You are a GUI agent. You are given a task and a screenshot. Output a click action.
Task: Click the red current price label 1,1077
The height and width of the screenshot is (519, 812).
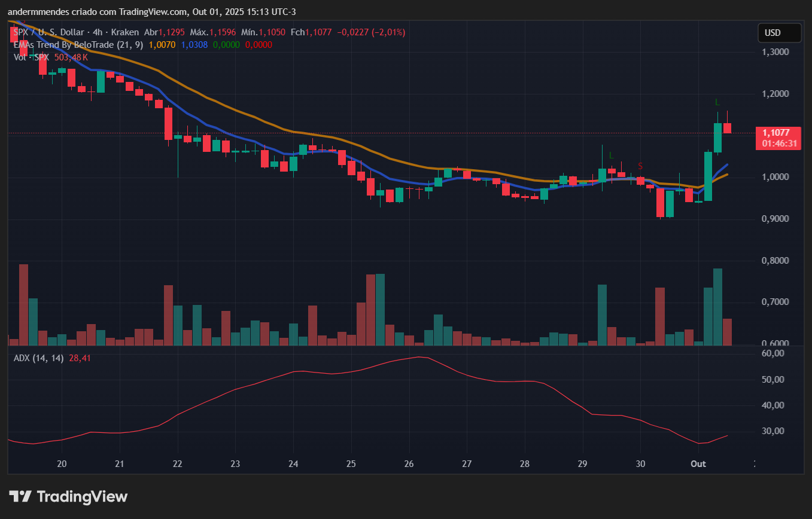[x=778, y=133]
